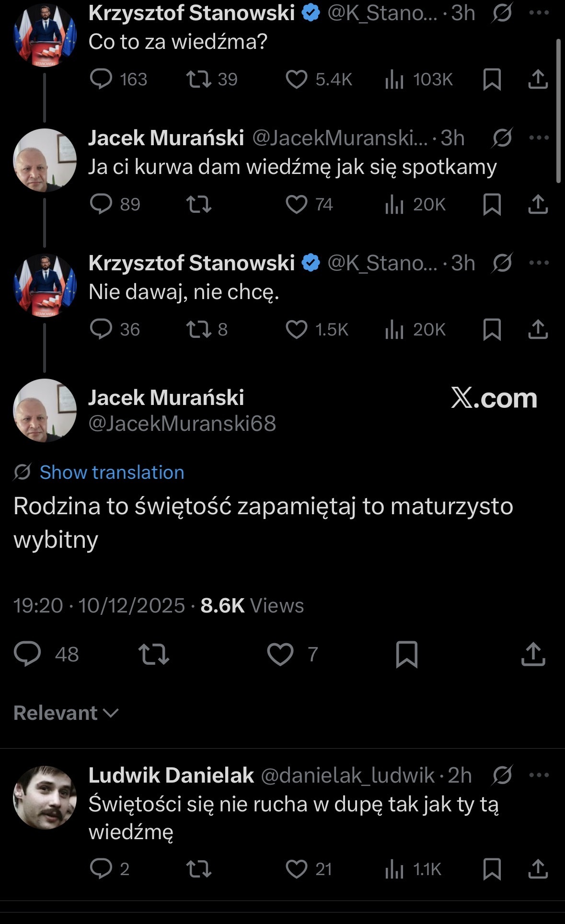Image resolution: width=565 pixels, height=924 pixels.
Task: View analytics of Ludwik Danielak's reply
Action: [x=394, y=869]
